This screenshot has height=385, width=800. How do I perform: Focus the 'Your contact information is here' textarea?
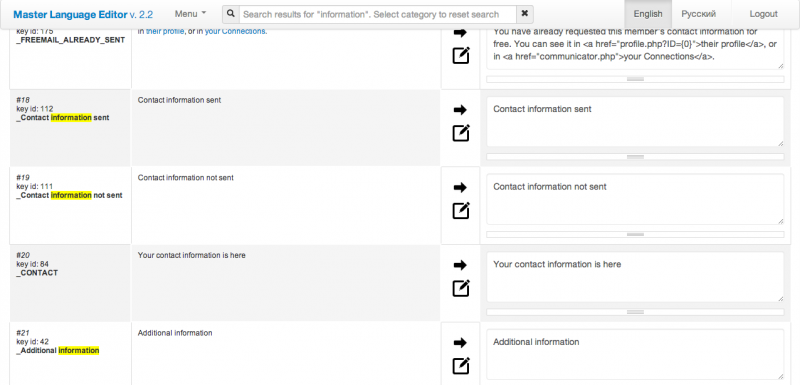(635, 277)
